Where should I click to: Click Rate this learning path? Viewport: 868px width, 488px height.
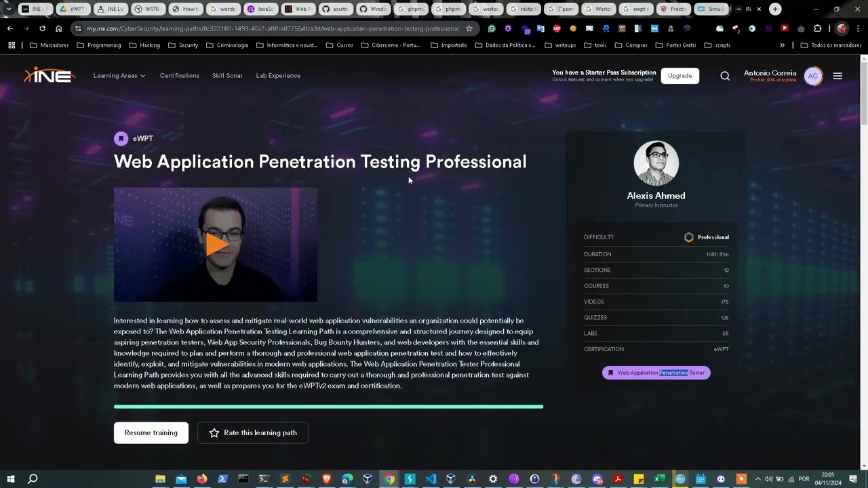[x=252, y=432]
